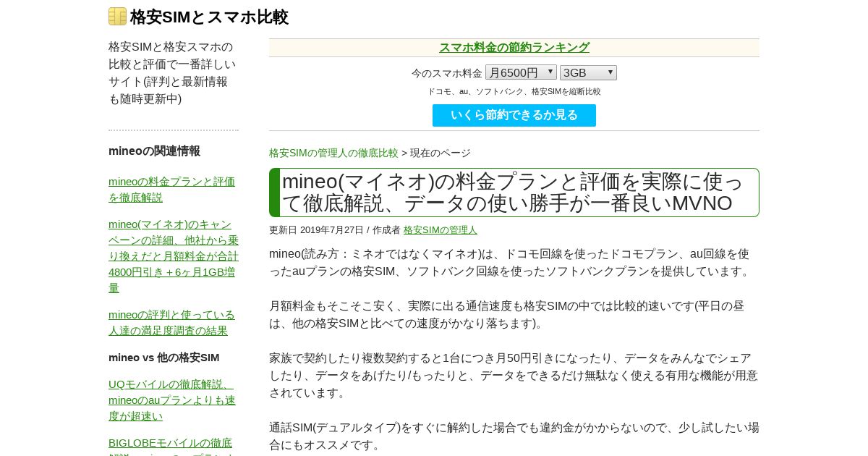Click the 現在のページ breadcrumb text
The width and height of the screenshot is (868, 456).
pos(441,153)
